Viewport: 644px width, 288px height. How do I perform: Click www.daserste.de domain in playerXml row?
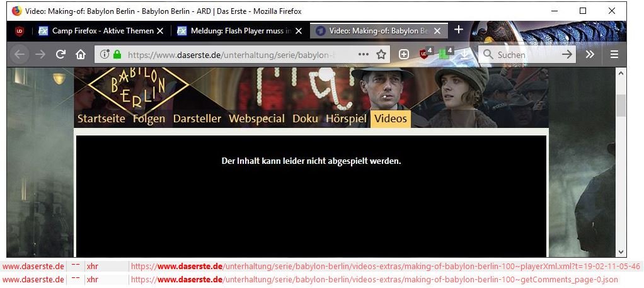(x=33, y=266)
